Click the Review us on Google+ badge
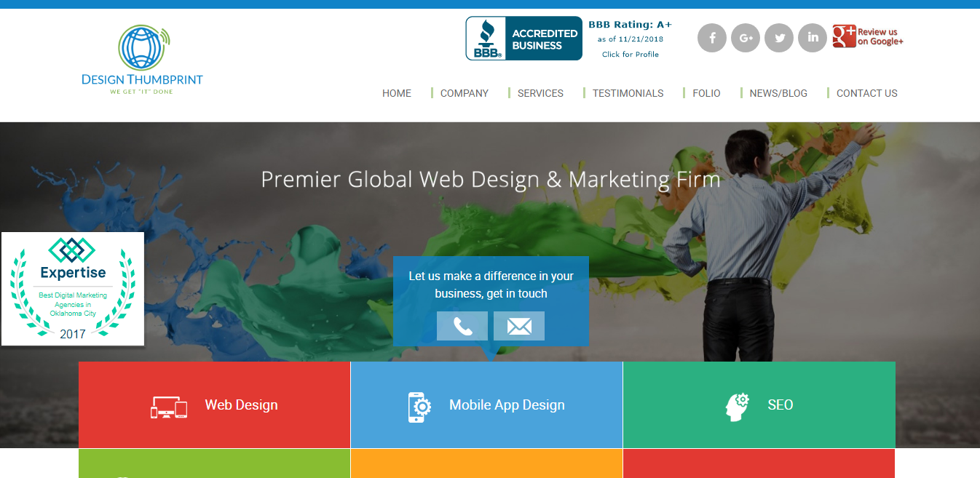The image size is (980, 478). pos(868,36)
